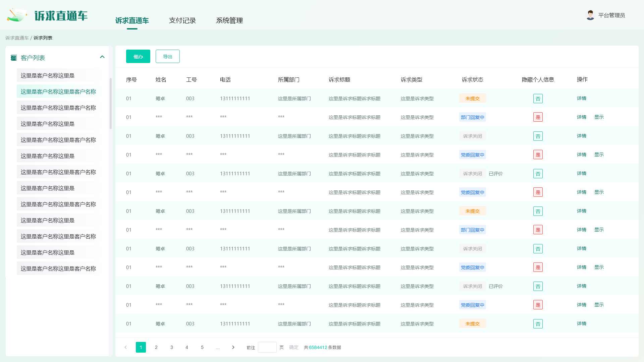Click the 客户列表 book icon

click(x=14, y=58)
